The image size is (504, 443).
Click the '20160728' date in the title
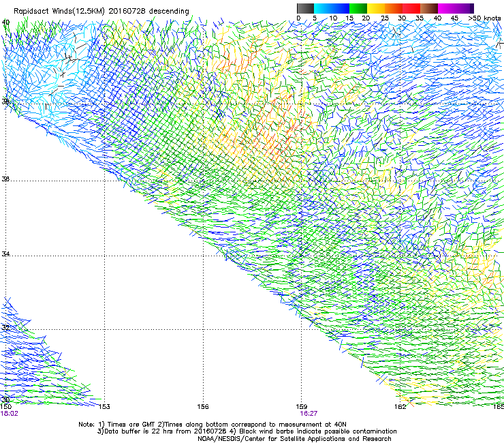[127, 11]
